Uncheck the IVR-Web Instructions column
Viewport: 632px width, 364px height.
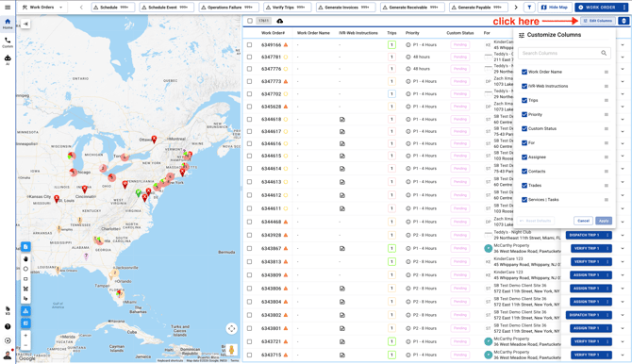(524, 86)
